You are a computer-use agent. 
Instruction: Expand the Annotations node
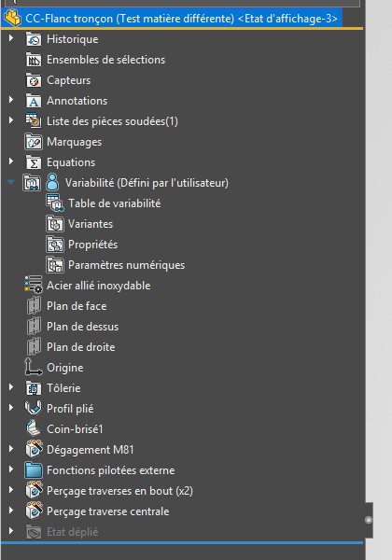pyautogui.click(x=11, y=100)
